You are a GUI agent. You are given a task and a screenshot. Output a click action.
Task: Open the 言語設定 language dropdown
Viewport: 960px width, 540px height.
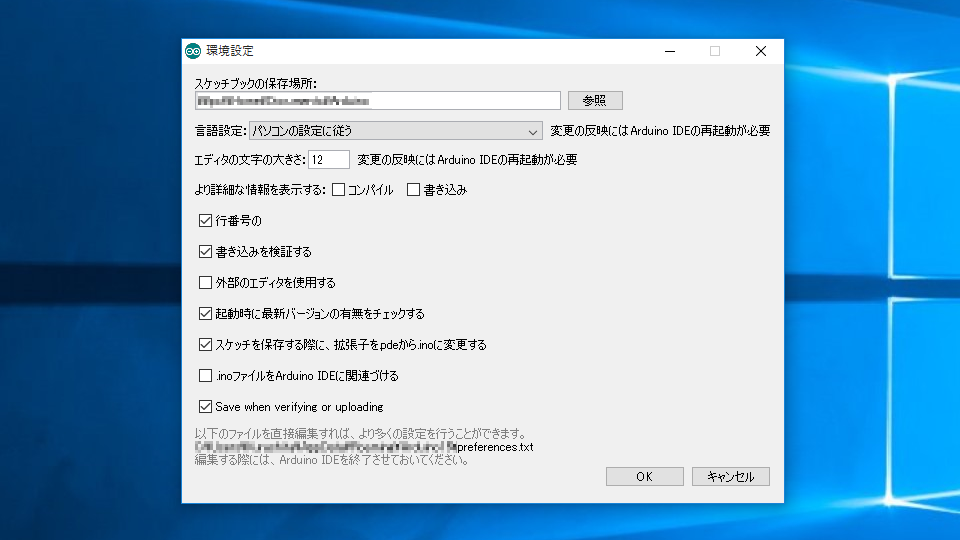pyautogui.click(x=396, y=130)
